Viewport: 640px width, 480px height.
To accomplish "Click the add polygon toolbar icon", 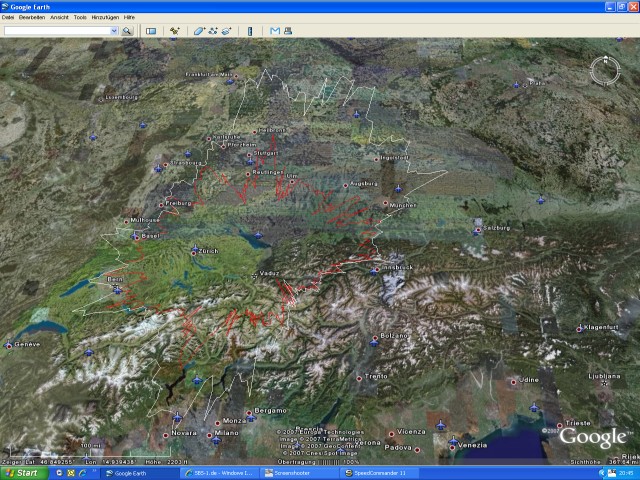I will (x=199, y=31).
